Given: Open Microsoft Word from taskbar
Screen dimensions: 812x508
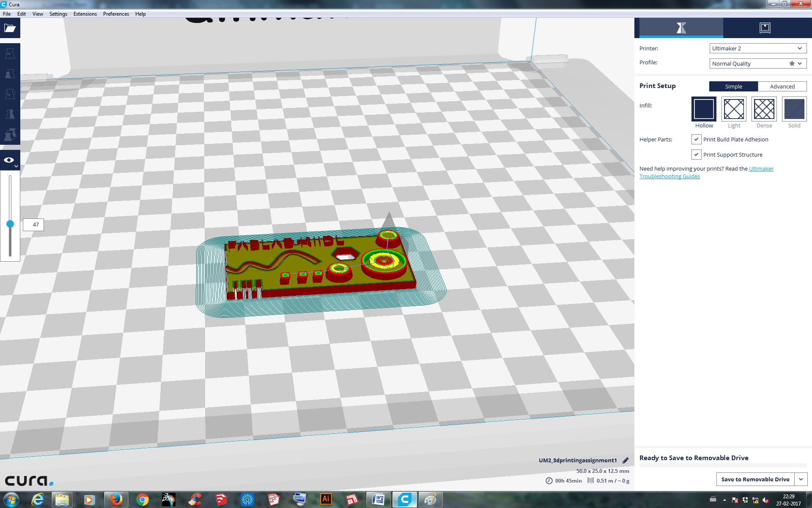Looking at the screenshot, I should tap(378, 500).
